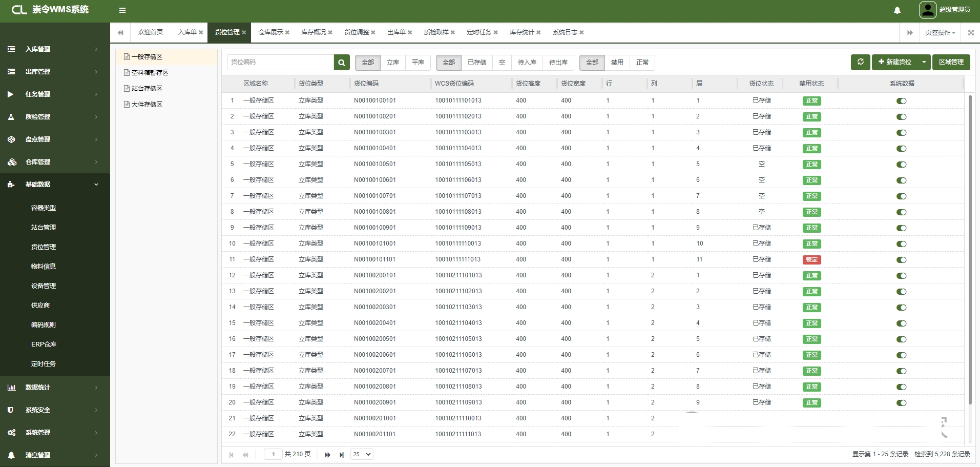Image resolution: width=980 pixels, height=467 pixels.
Task: Switch off system data for row 5
Action: pyautogui.click(x=901, y=165)
